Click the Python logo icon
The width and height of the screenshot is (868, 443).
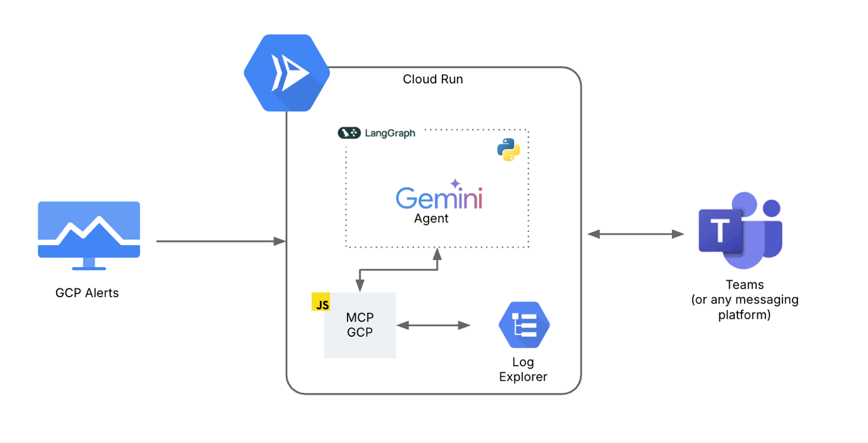click(508, 150)
